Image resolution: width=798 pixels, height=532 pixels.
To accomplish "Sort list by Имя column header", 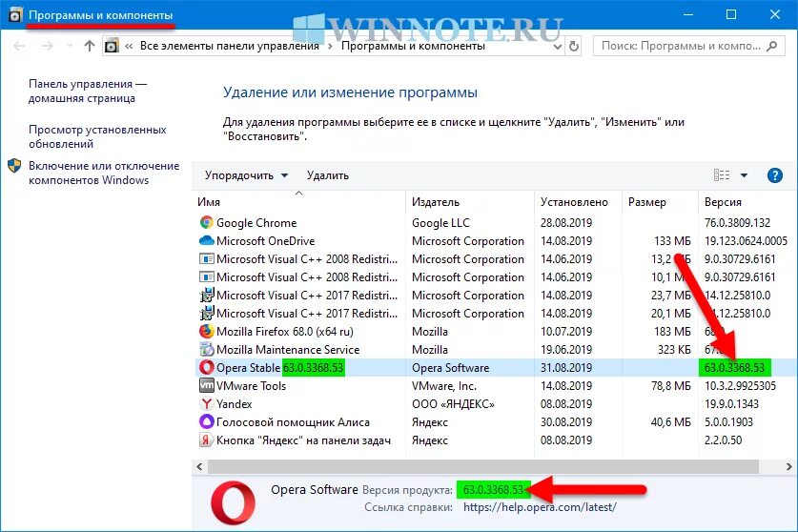I will point(209,202).
